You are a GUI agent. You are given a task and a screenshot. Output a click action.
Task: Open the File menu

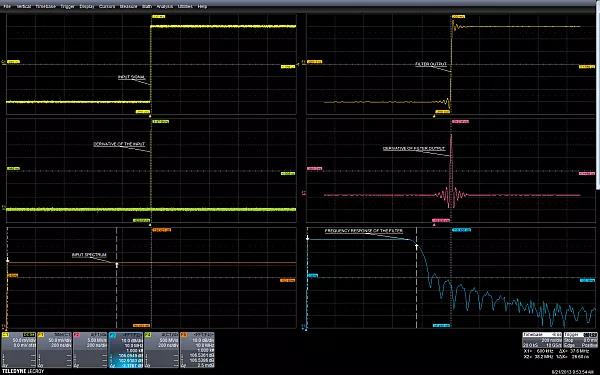[x=7, y=7]
